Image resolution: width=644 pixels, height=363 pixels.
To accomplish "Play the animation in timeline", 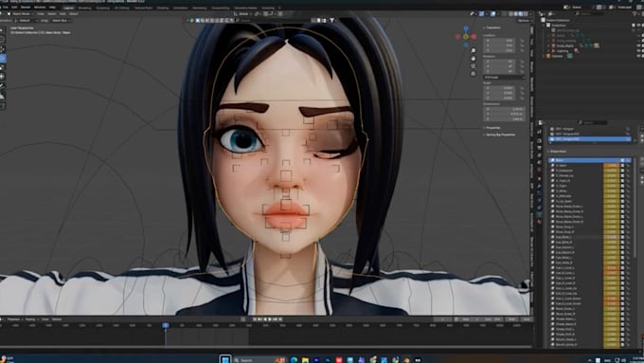I will pos(270,319).
